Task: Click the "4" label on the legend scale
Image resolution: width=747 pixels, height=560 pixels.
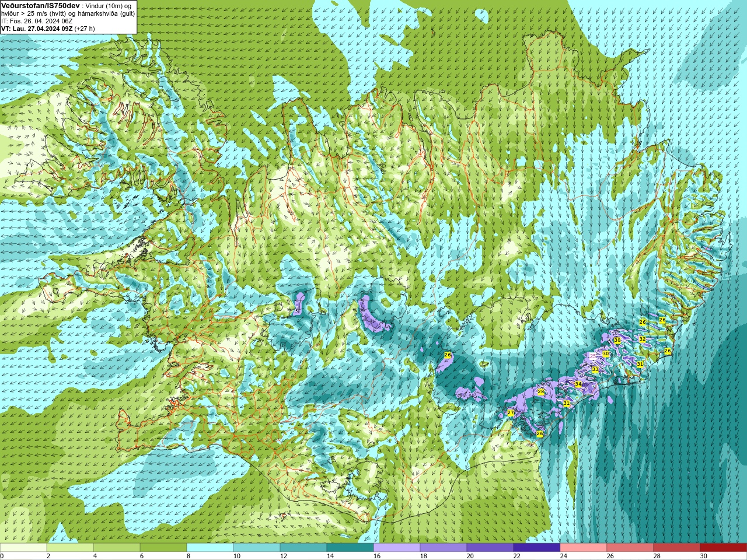Action: (95, 556)
